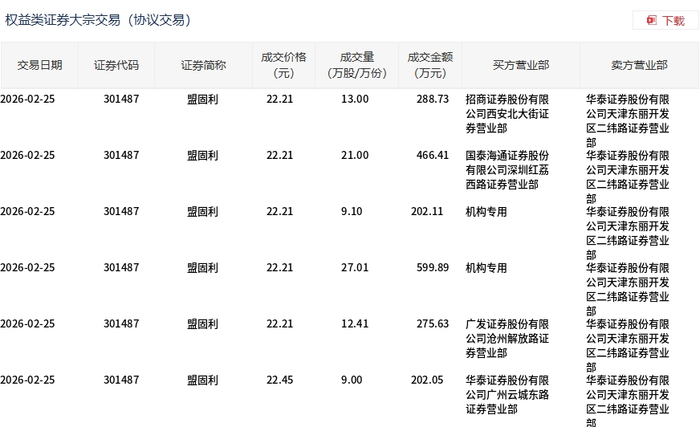Click the 卖方营业部 column header
The height and width of the screenshot is (427, 700).
[639, 65]
